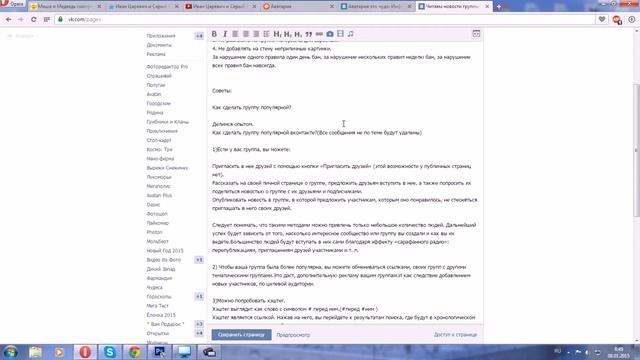Open Avatan Plus app in sidebar
Screen dimensions: 640x360
[x=159, y=196]
